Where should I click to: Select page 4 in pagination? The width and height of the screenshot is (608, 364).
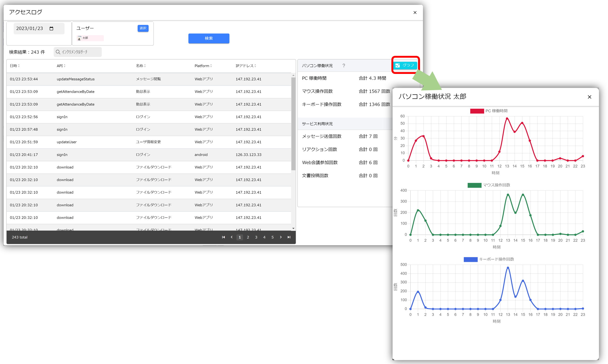click(264, 237)
